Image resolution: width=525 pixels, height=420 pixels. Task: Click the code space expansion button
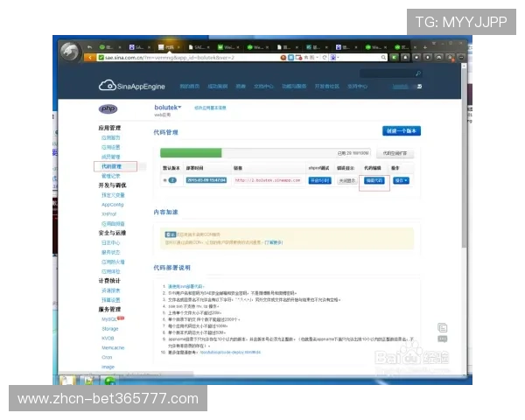(395, 153)
